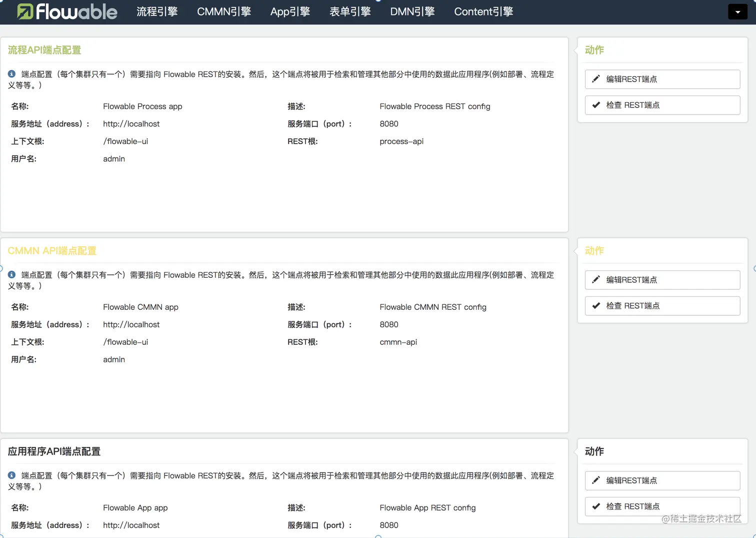
Task: Click 动作 heading beside CMMN API panel
Action: click(x=594, y=251)
